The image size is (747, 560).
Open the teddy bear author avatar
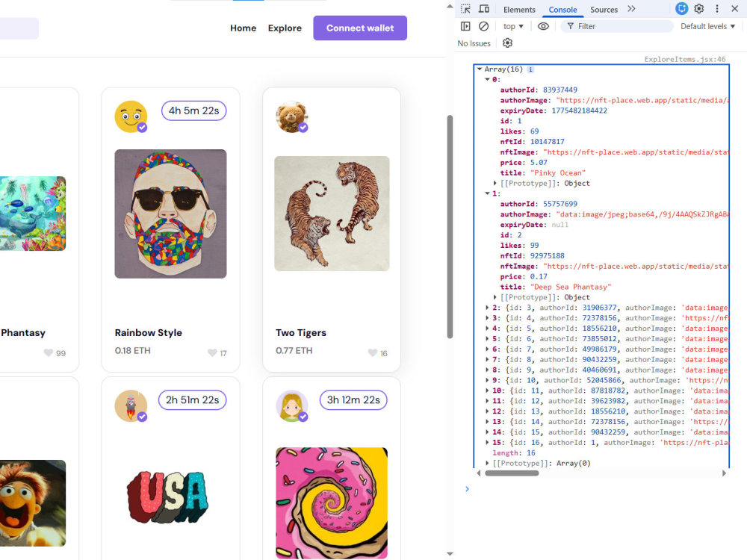291,116
